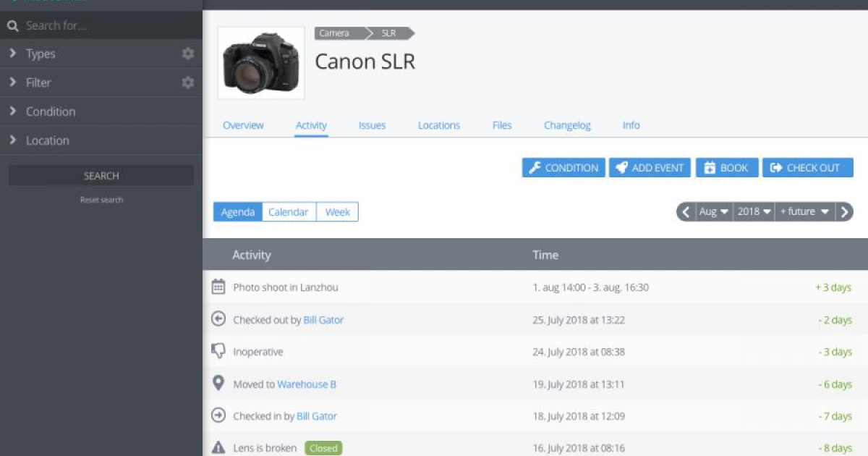Click the location pin icon beside Moved to Warehouse B
The height and width of the screenshot is (456, 868).
(218, 384)
